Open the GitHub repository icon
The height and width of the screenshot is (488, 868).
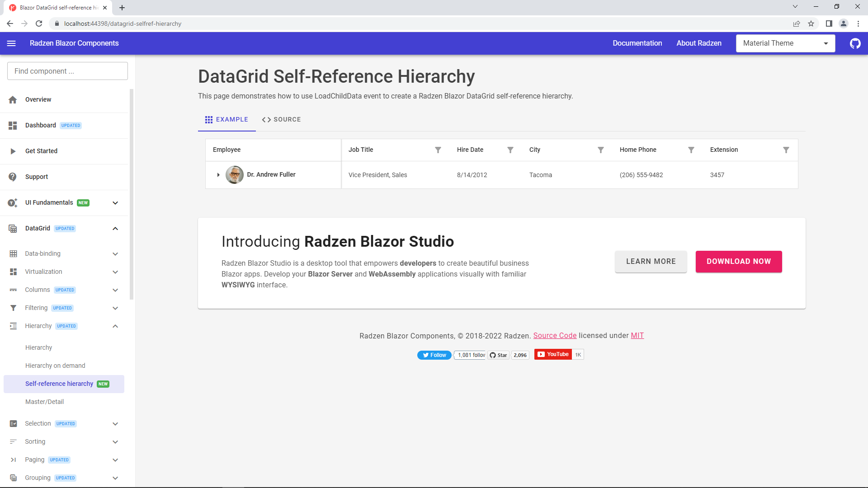point(855,43)
